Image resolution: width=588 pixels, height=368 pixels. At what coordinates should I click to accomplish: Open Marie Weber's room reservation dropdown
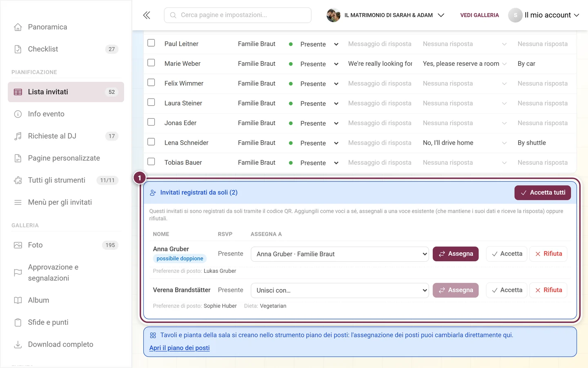click(465, 64)
